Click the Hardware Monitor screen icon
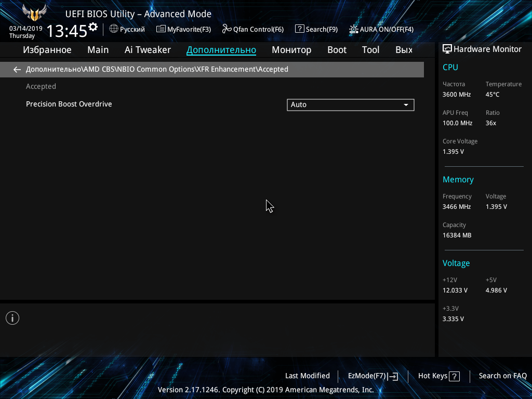This screenshot has height=399, width=532. [447, 49]
